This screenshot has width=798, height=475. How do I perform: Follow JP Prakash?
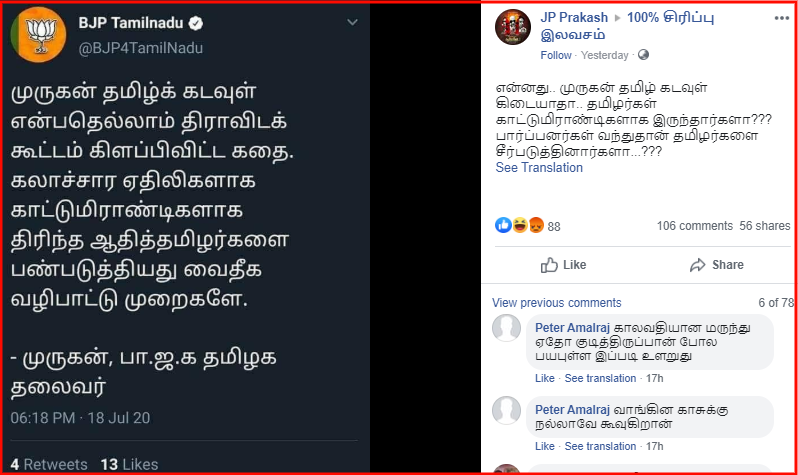click(556, 55)
